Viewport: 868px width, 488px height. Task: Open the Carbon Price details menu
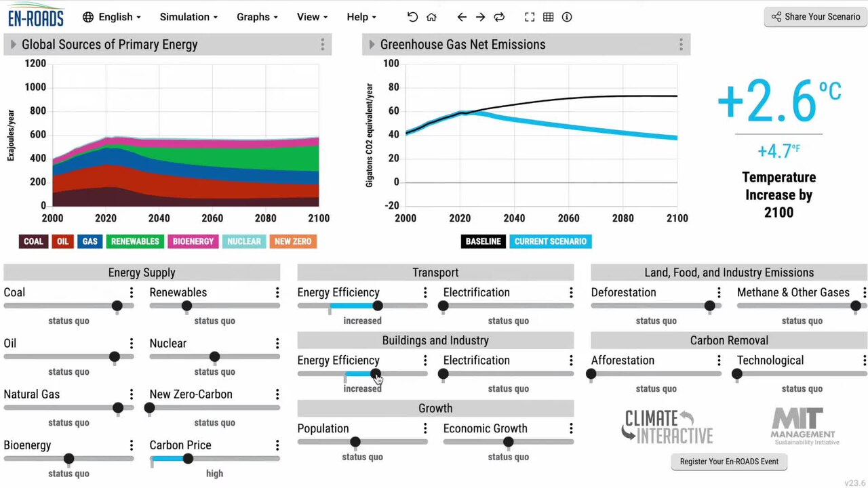point(277,445)
